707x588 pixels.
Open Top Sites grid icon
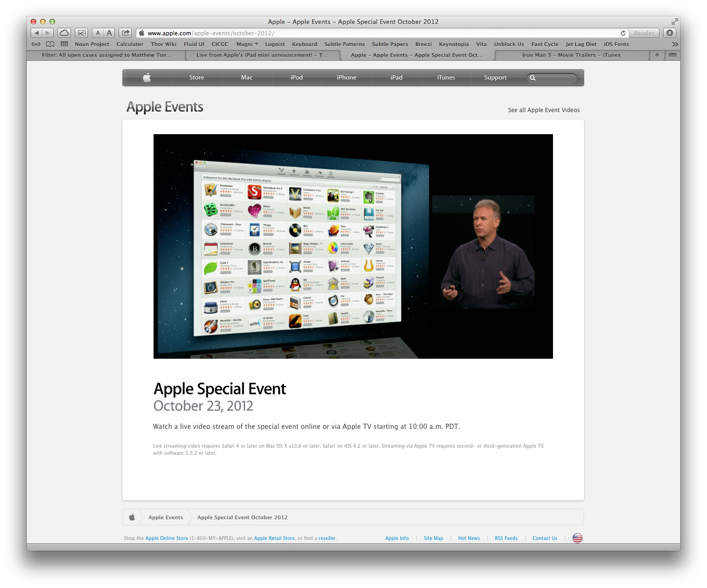[x=65, y=44]
